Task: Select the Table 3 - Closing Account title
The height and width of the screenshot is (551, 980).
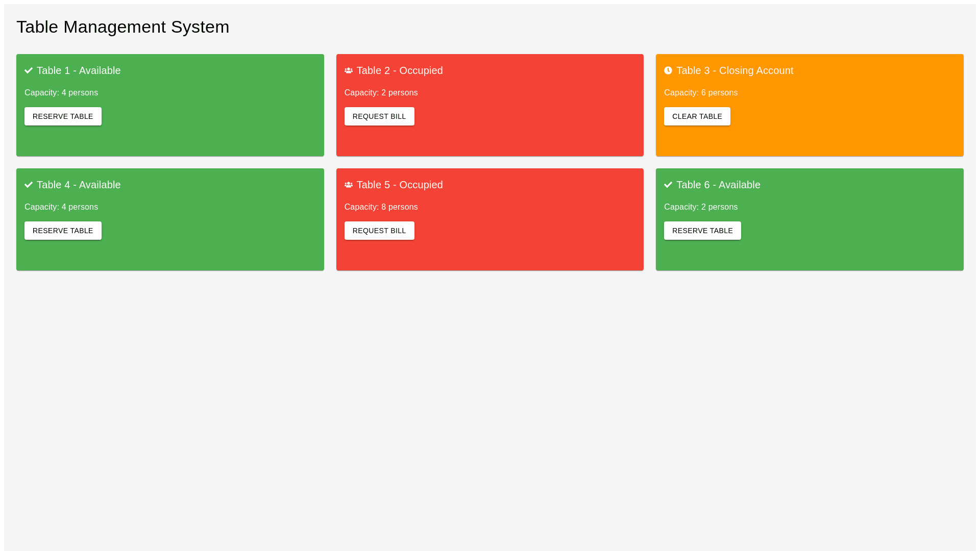Action: tap(734, 70)
